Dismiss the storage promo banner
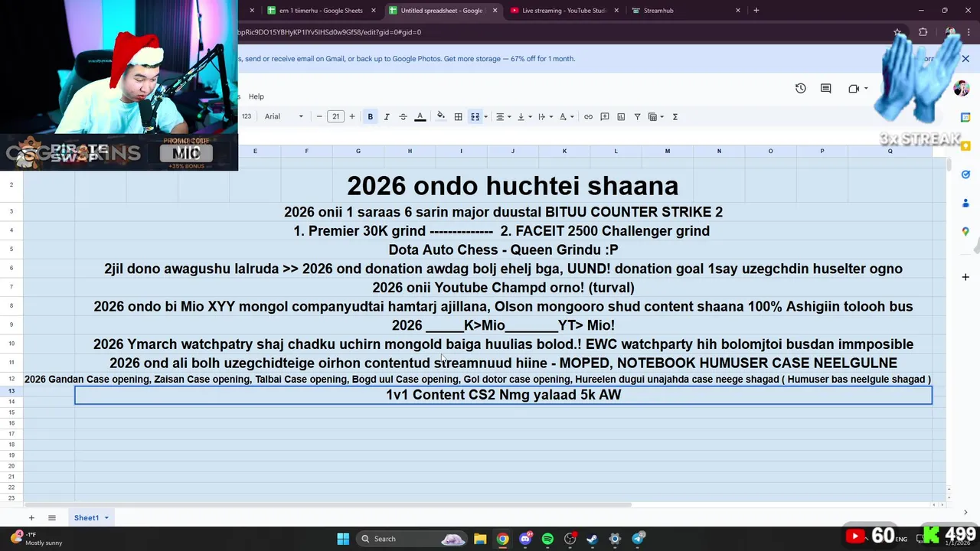Screen dimensions: 980x551 tap(965, 59)
